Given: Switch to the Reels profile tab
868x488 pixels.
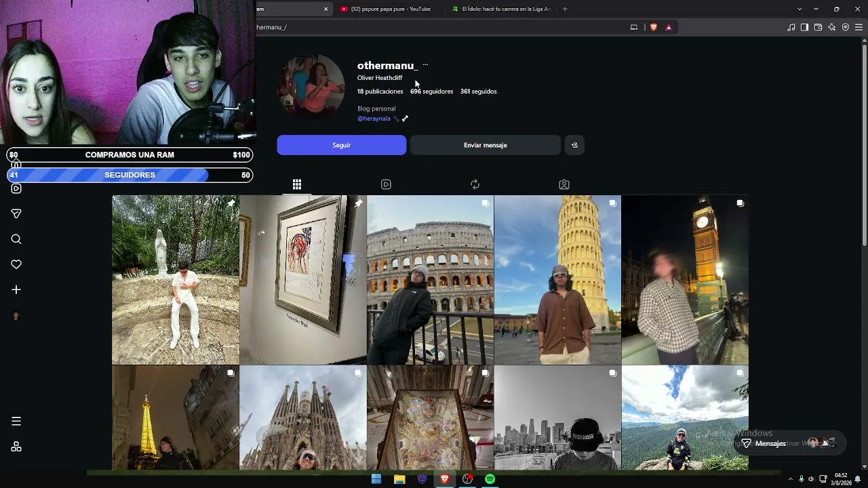Looking at the screenshot, I should [x=386, y=184].
